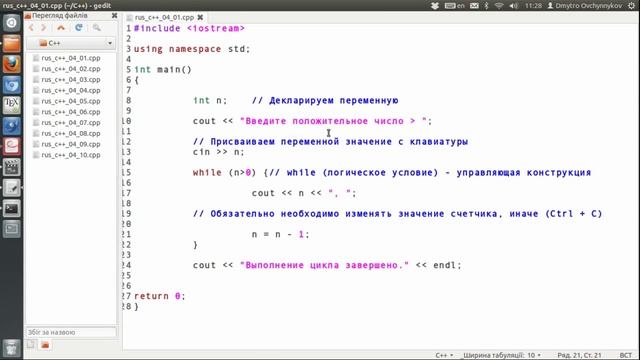Viewport: 640px width, 360px height.
Task: Open rus_c++_04_10.cpp in file list
Action: click(71, 155)
